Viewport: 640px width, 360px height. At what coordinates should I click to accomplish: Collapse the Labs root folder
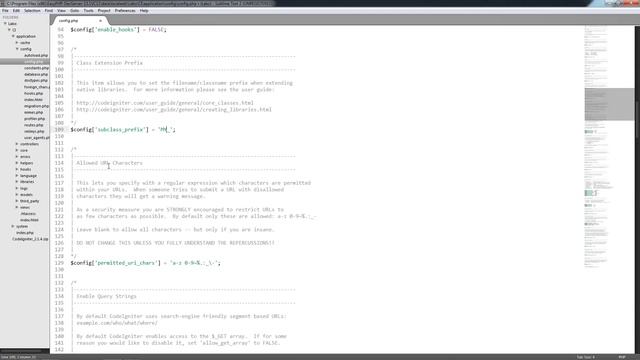(5, 24)
